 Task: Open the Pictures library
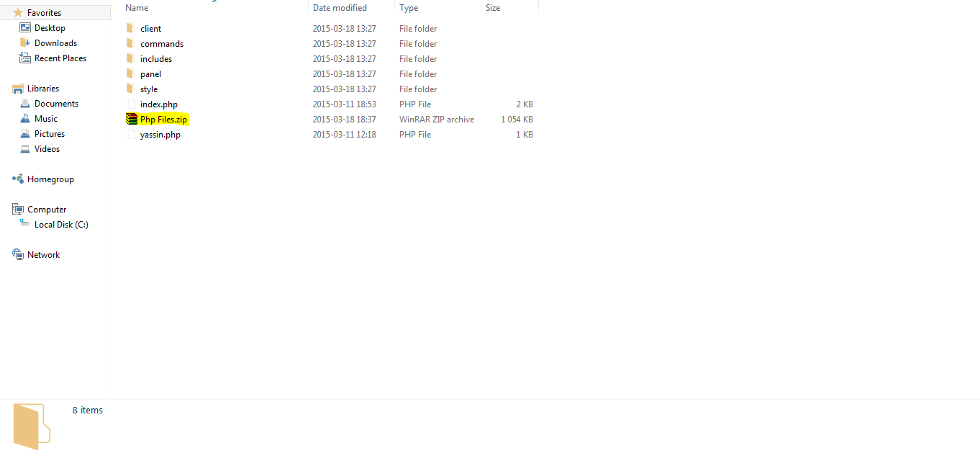(x=50, y=133)
